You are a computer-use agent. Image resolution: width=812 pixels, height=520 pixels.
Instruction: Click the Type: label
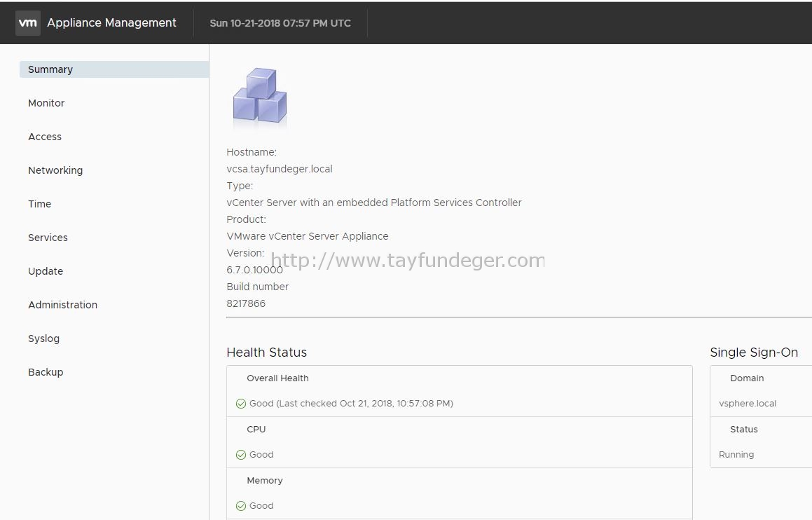pos(239,186)
